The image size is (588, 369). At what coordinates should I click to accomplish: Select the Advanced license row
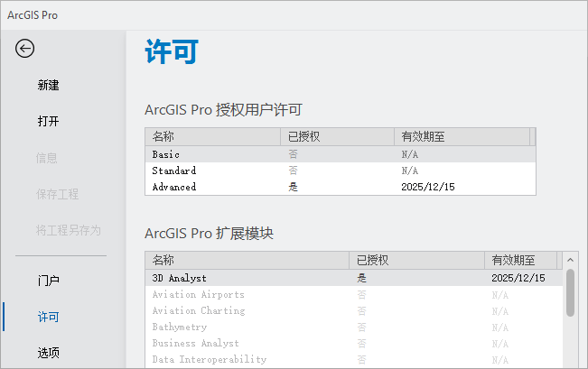(x=341, y=187)
